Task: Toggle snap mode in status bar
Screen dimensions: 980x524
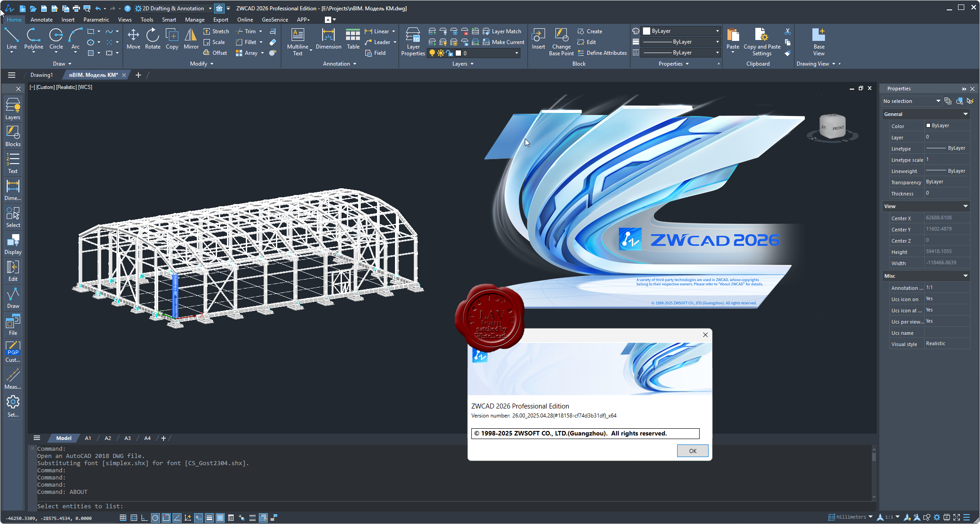Action: [x=123, y=518]
